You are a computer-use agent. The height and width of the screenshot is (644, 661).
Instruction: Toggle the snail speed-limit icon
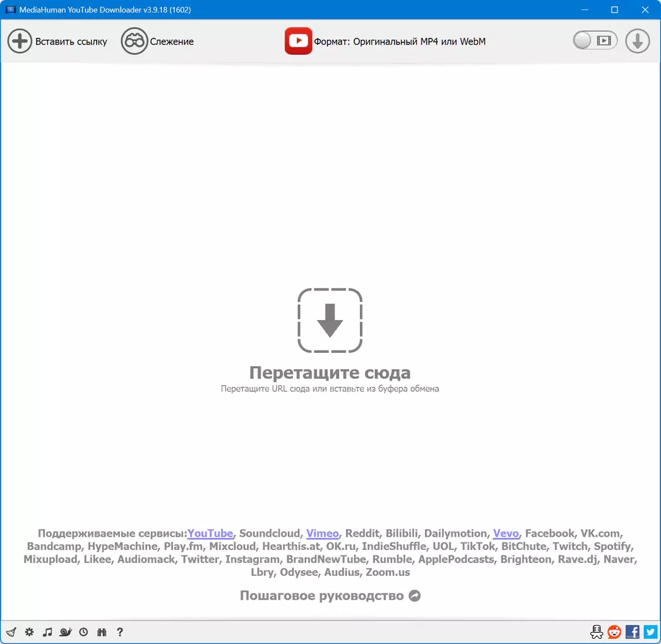click(x=65, y=632)
